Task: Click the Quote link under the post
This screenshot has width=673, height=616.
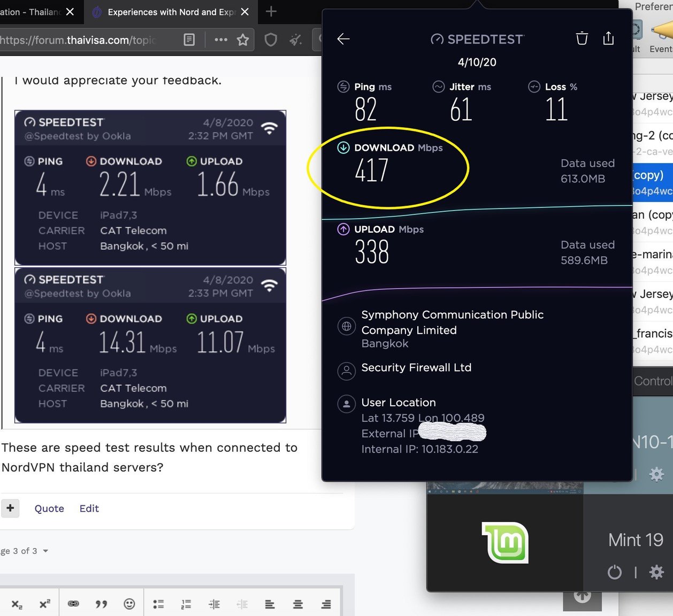Action: point(49,509)
